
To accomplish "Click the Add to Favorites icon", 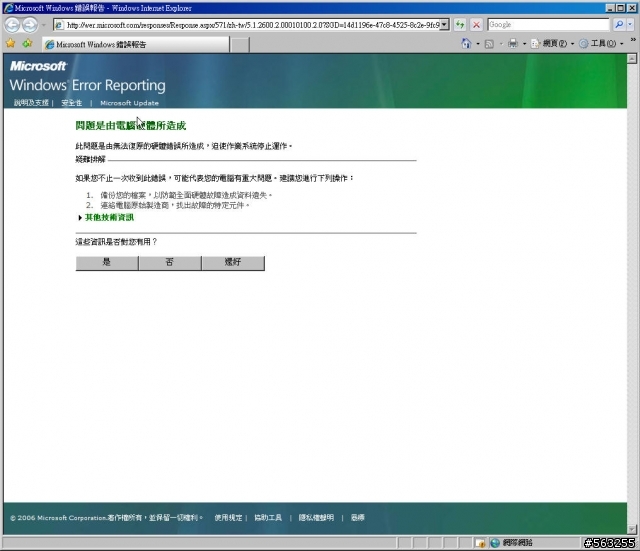I will click(27, 43).
